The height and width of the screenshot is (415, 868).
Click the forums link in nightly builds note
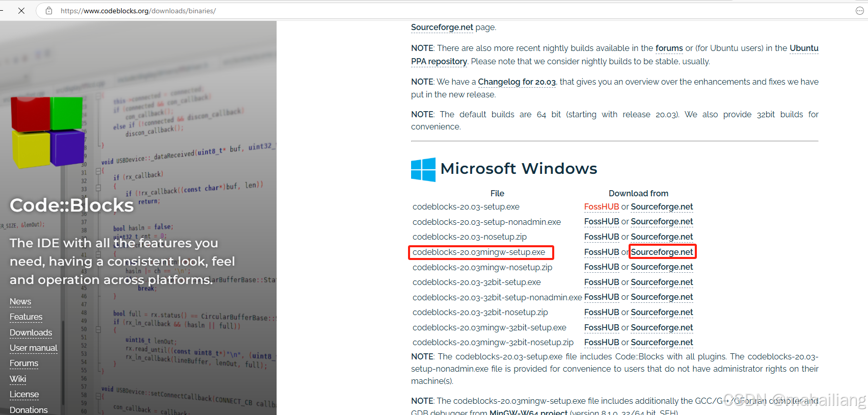[669, 48]
